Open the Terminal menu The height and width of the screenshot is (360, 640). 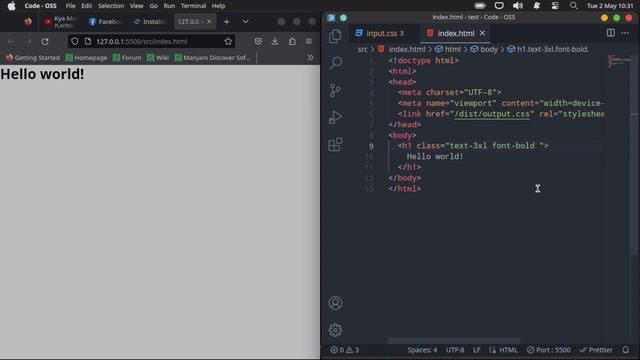193,6
